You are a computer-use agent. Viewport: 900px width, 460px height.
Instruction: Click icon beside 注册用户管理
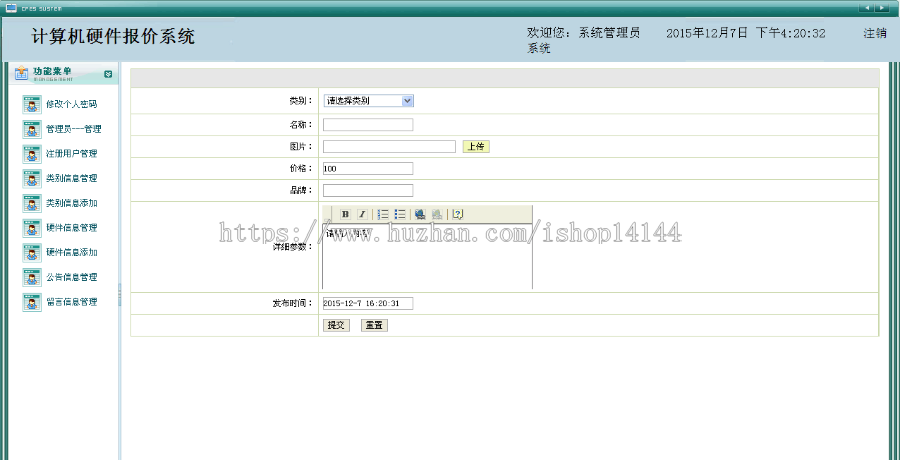click(x=32, y=154)
